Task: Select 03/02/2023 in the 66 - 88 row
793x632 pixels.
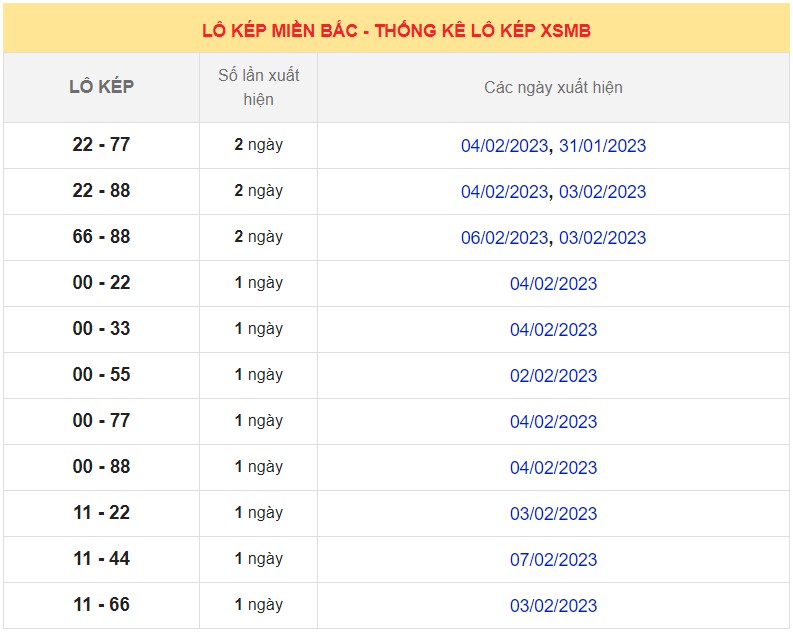Action: point(602,238)
